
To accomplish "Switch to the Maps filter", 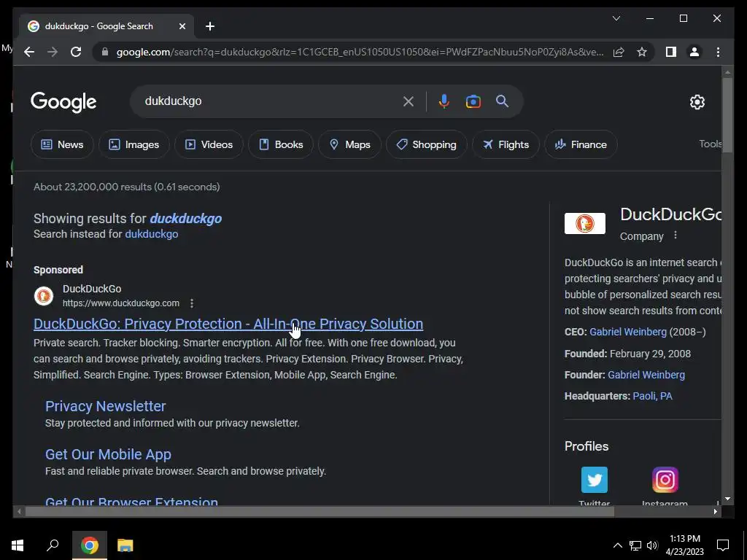I will 349,144.
